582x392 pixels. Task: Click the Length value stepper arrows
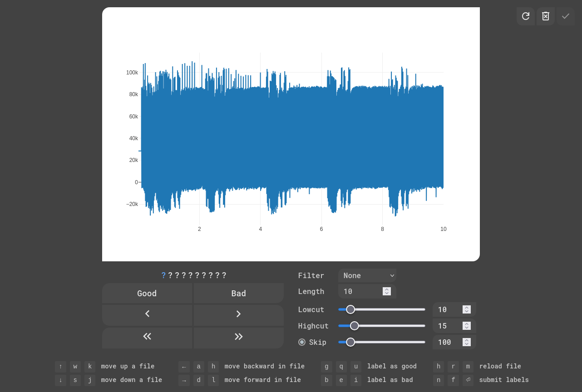coord(387,291)
